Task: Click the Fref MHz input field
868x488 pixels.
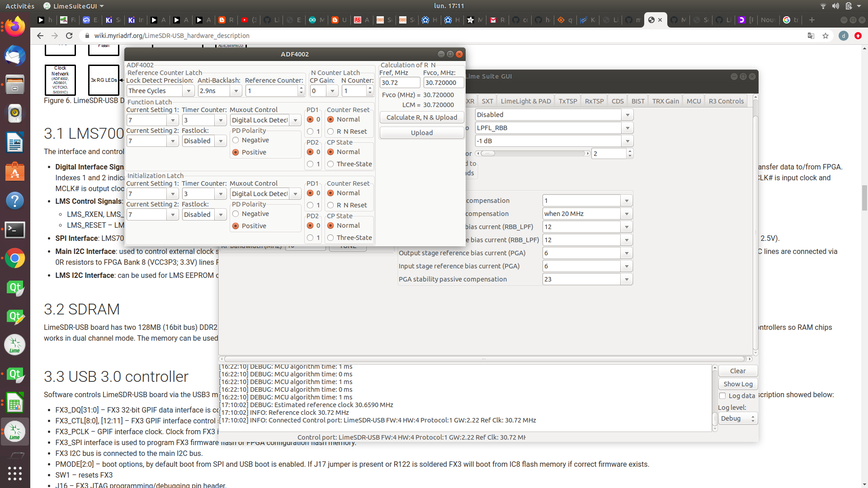Action: click(x=400, y=83)
